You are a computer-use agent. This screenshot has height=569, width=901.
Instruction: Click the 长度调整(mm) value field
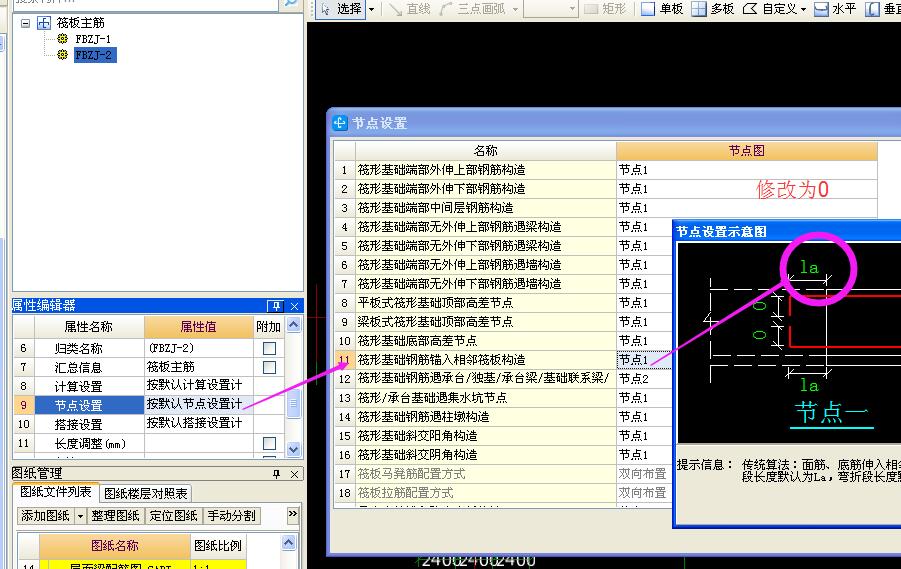[x=199, y=443]
